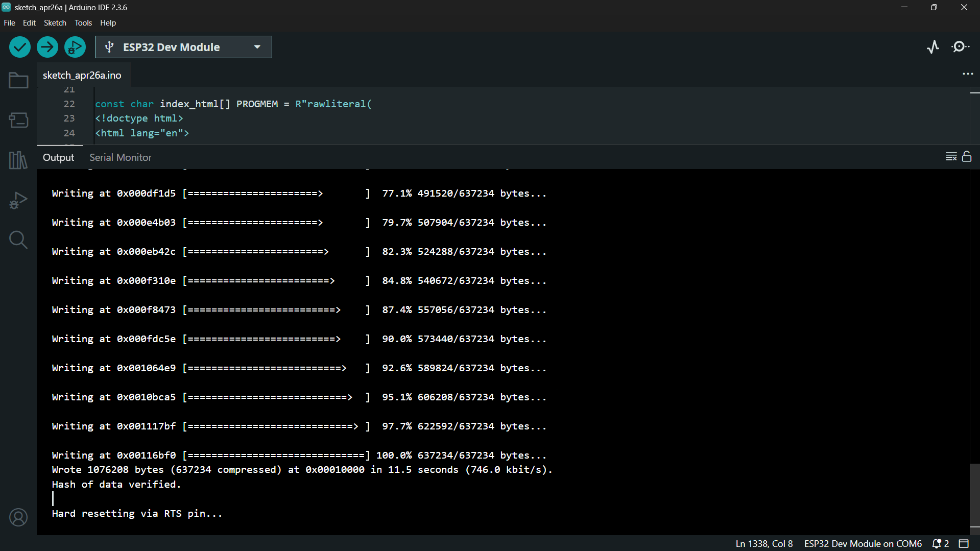Start debugging with the Debug toolbar button
The image size is (980, 551).
pos(75,47)
